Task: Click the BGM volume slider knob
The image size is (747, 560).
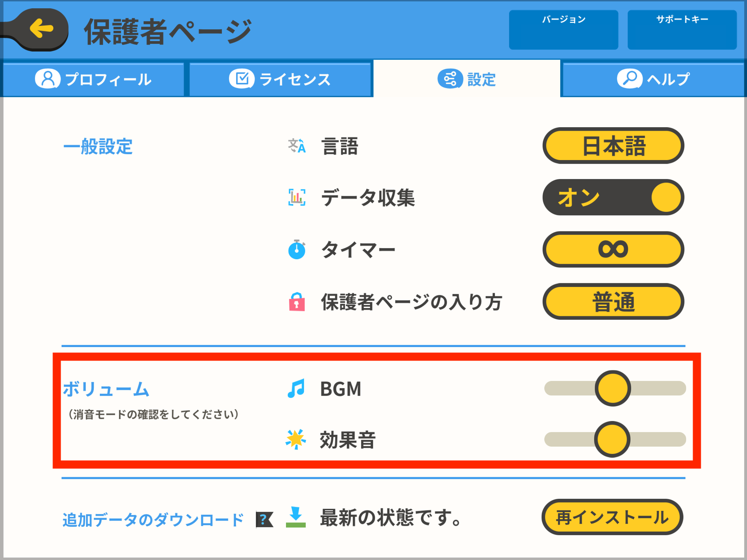Action: pyautogui.click(x=613, y=388)
